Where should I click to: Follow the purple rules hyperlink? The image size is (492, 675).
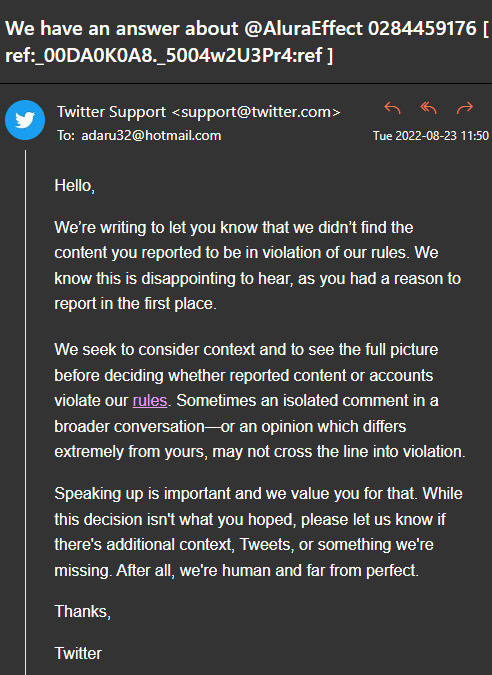pos(150,401)
